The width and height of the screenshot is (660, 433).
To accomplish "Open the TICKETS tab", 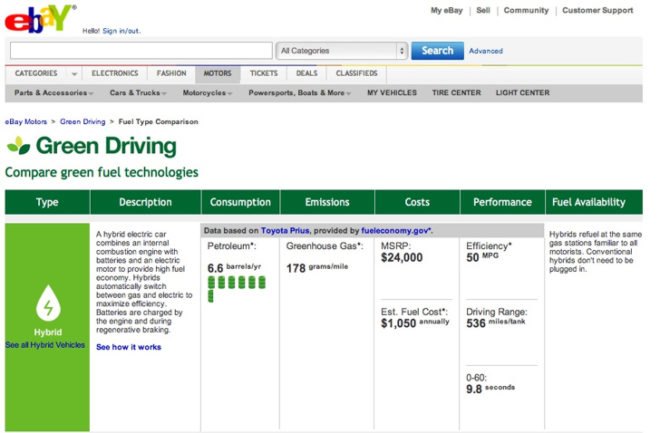I will pyautogui.click(x=264, y=73).
